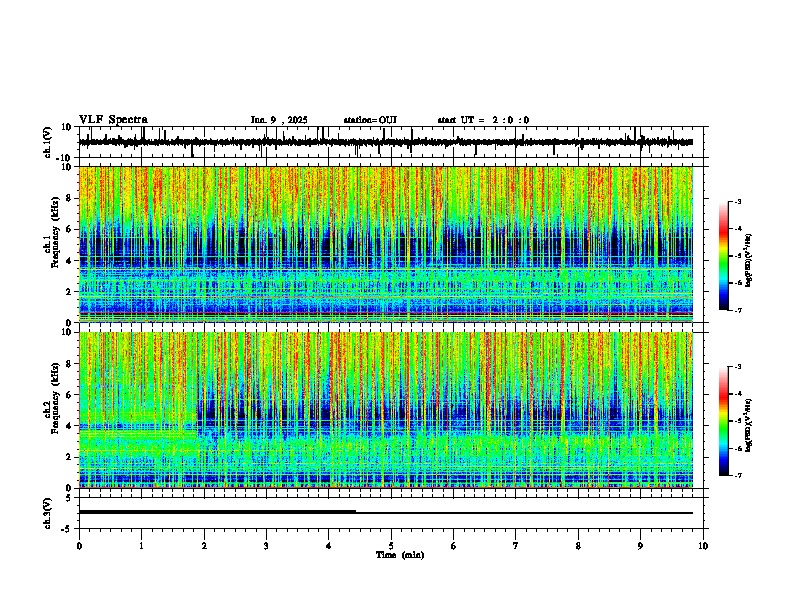792x612 pixels.
Task: Click the ch.1 PSD color scale bar
Action: [x=724, y=256]
